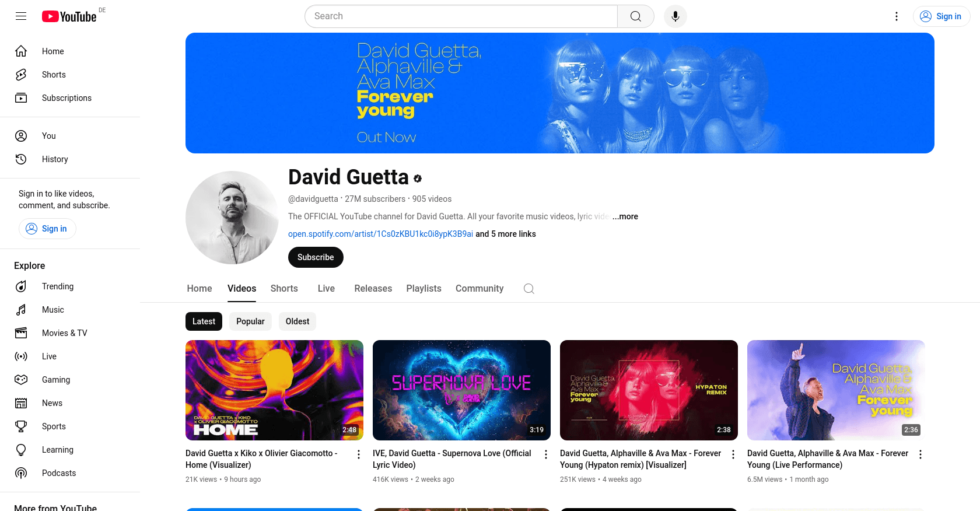This screenshot has height=511, width=980.
Task: Switch to the Releases tab
Action: [373, 289]
